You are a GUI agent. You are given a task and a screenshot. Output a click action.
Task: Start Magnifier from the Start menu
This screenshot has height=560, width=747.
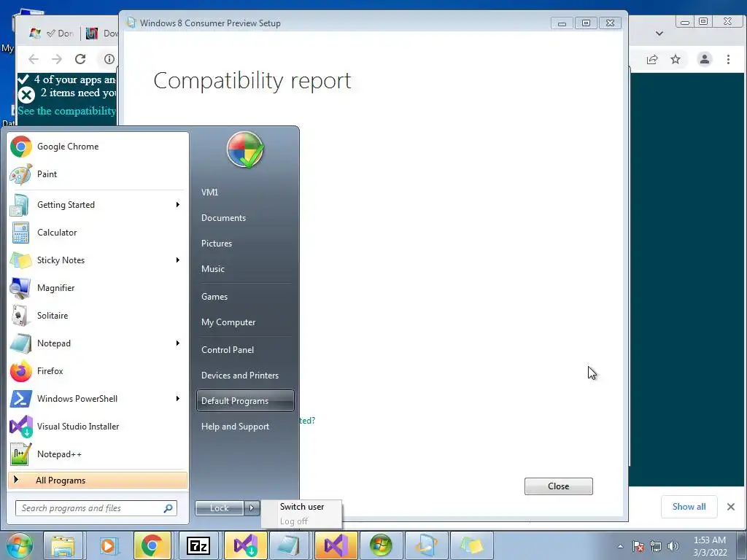point(98,287)
